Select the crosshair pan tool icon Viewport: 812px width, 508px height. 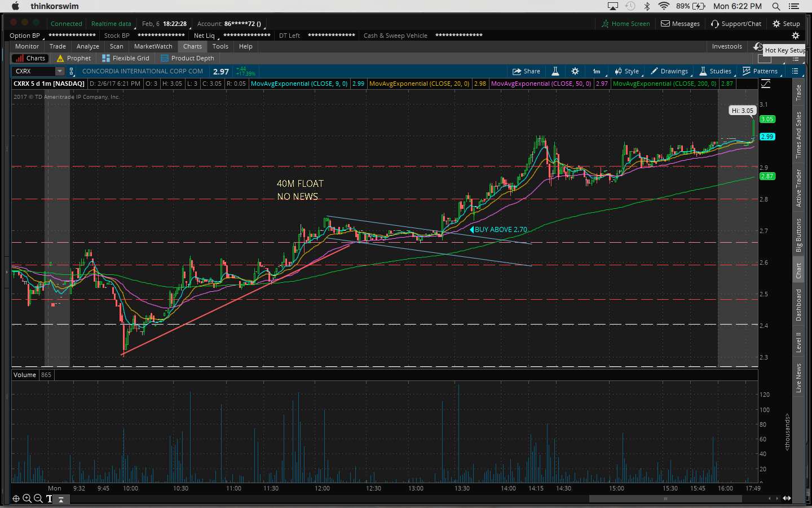pos(16,498)
